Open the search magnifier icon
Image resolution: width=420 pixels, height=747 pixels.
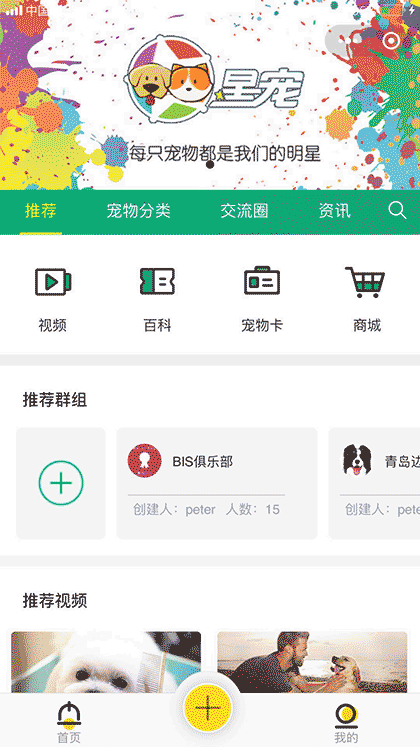click(x=397, y=210)
